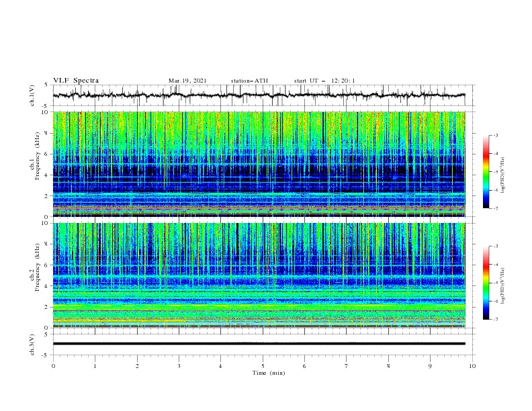Click the ch.2 spectrogram color bar
Image resolution: width=532 pixels, height=411 pixels.
point(486,283)
